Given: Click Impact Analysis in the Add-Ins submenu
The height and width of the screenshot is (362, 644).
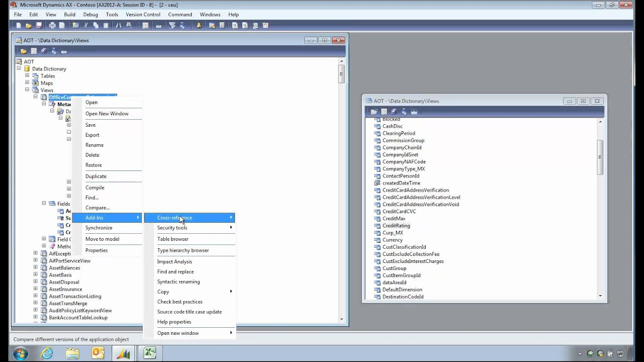Looking at the screenshot, I should pos(189,261).
